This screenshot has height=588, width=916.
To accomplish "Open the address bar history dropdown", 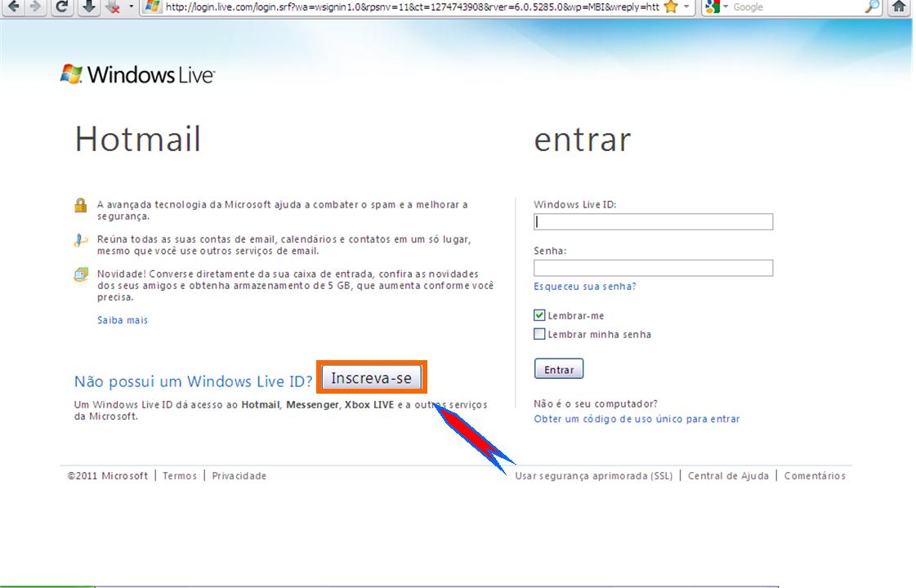I will click(686, 7).
